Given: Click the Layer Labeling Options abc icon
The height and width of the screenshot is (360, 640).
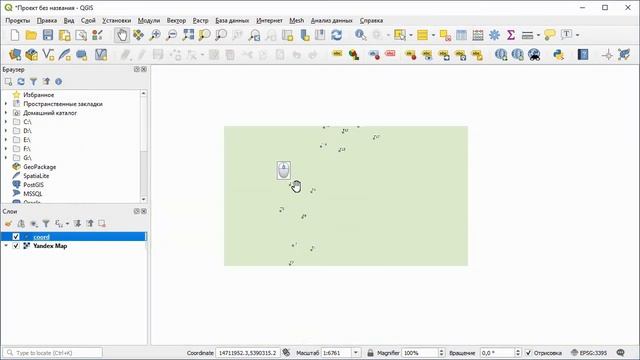Looking at the screenshot, I should pos(337,54).
